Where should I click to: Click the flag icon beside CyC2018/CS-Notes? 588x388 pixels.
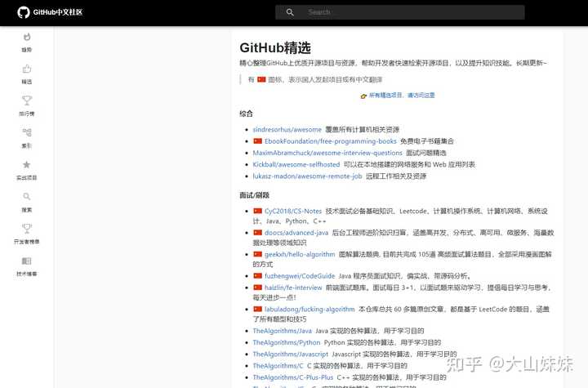point(257,211)
